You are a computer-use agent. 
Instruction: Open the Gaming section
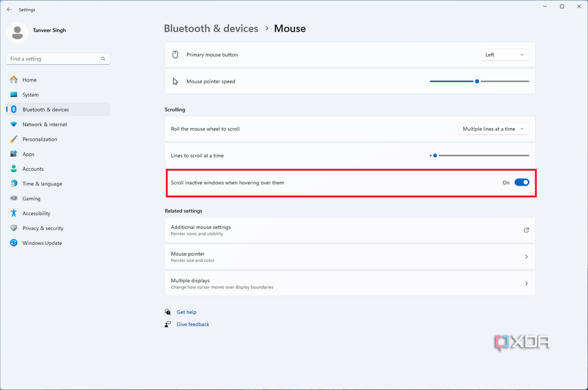point(31,198)
